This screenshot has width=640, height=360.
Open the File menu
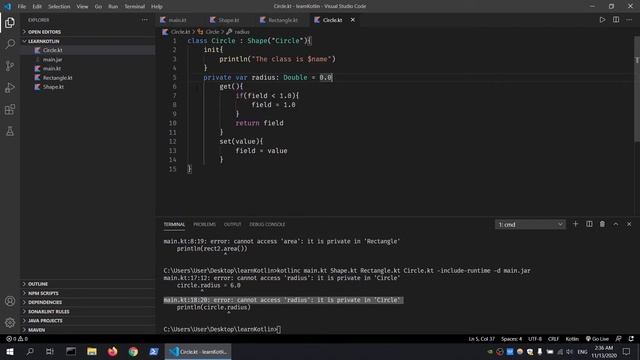(x=22, y=6)
